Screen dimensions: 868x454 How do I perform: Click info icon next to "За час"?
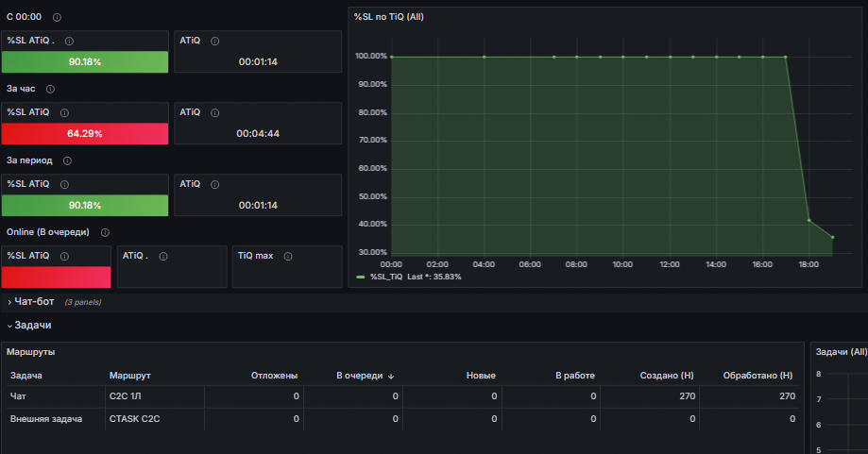pyautogui.click(x=50, y=89)
